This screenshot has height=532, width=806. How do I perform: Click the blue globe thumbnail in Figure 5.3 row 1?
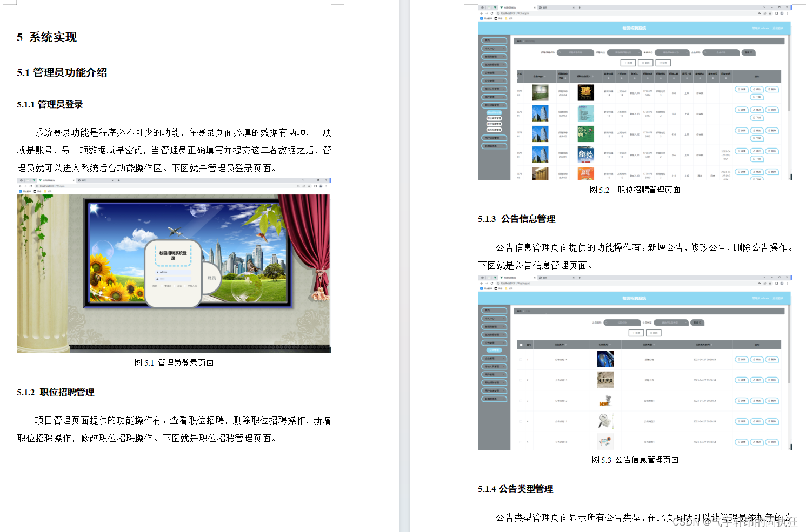click(x=605, y=359)
